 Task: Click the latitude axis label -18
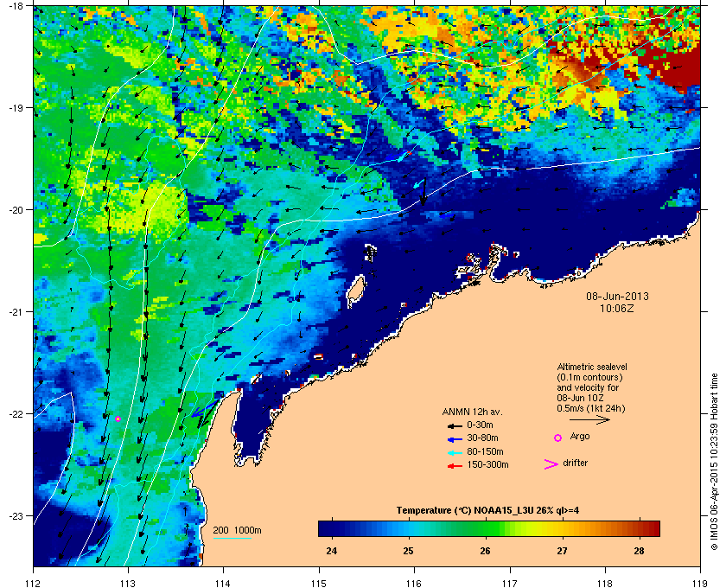[15, 5]
